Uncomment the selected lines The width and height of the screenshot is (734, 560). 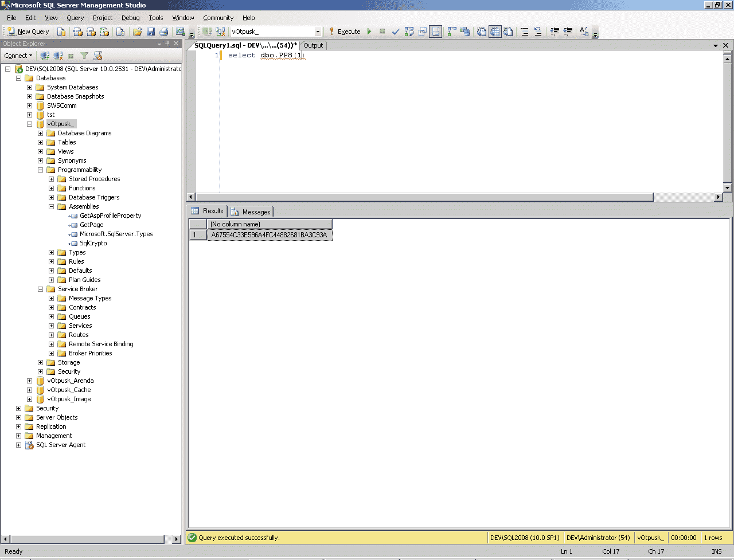[538, 32]
